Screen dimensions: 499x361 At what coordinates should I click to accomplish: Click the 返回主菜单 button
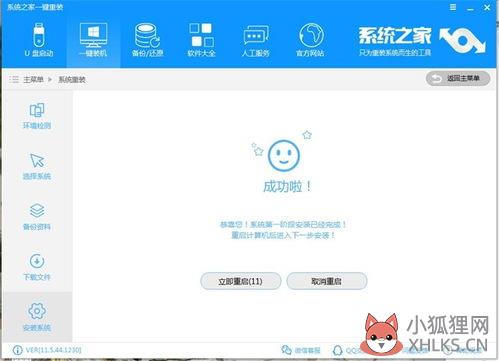(458, 79)
